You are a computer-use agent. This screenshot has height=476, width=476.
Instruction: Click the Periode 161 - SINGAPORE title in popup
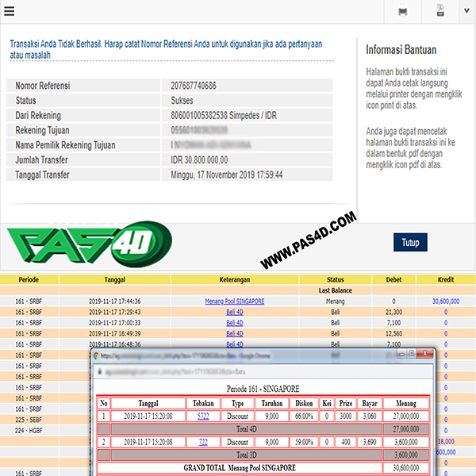(263, 389)
